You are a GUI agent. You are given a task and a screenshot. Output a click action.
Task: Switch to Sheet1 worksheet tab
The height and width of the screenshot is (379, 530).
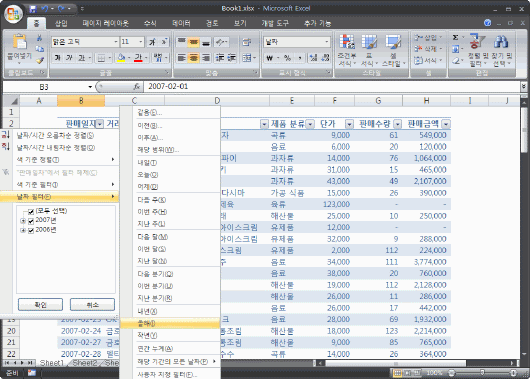pos(52,363)
